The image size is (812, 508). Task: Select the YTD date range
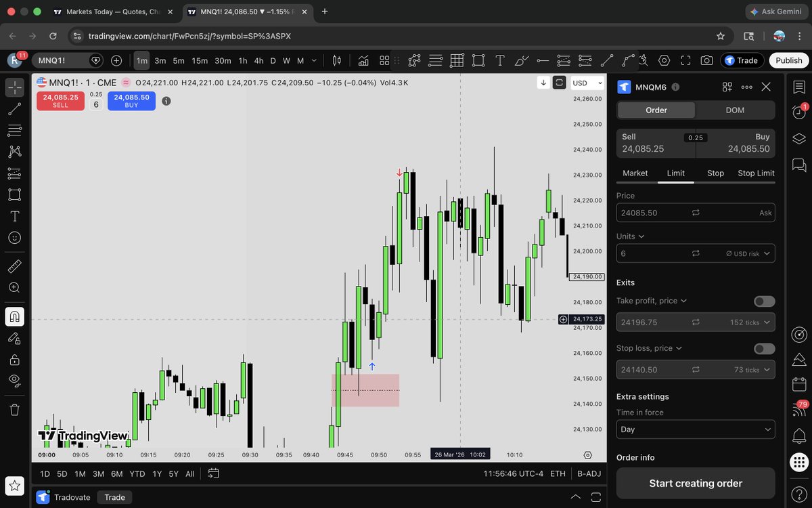click(x=137, y=474)
